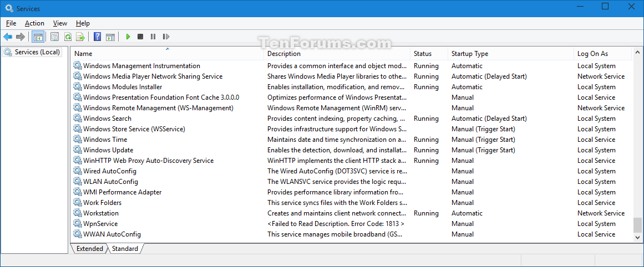Click gear icon beside Windows Management Instrumentation
Viewport: 644px width, 267px height.
tap(78, 65)
